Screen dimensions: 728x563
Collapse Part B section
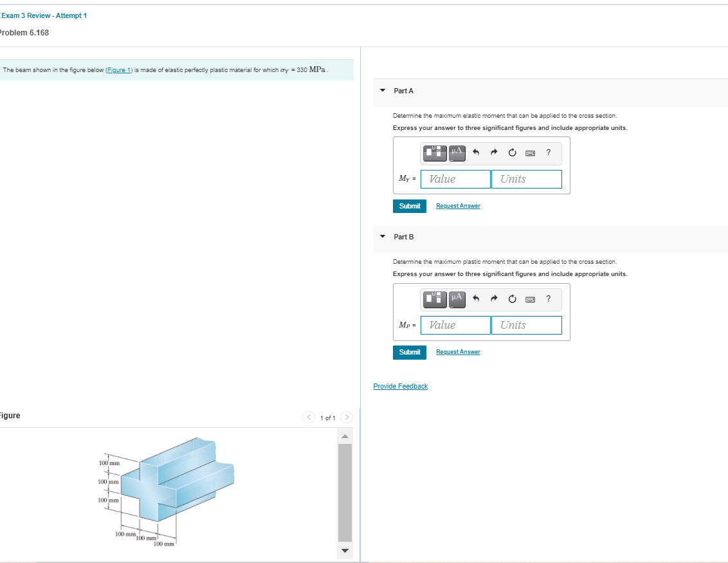point(383,236)
